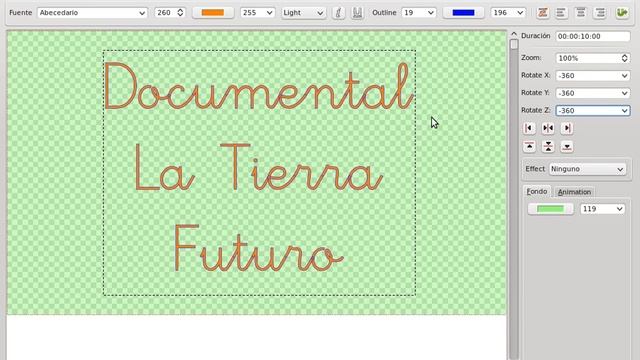
Task: Switch to the Animation tab
Action: click(574, 192)
